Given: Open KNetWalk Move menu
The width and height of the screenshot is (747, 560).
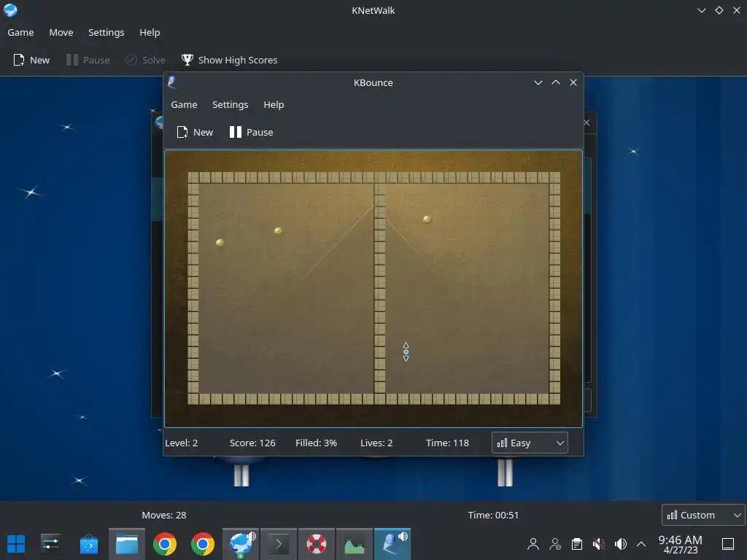Looking at the screenshot, I should click(61, 32).
